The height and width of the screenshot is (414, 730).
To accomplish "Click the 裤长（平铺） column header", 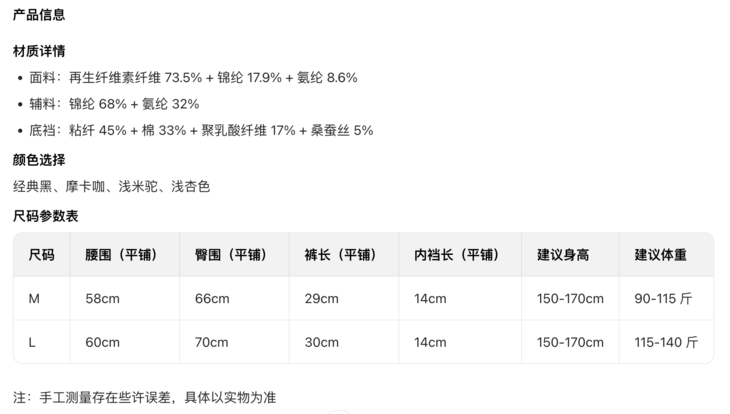I will [341, 255].
